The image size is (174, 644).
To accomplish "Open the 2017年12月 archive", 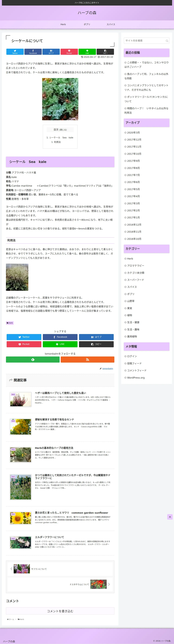I will tap(134, 140).
